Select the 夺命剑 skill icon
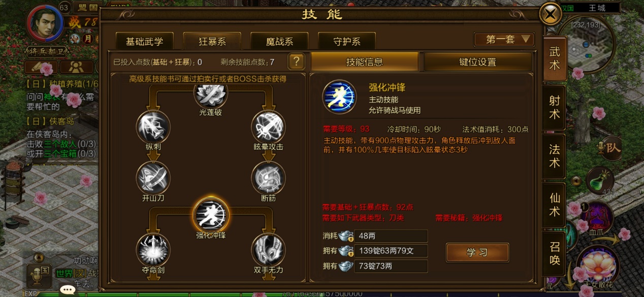This screenshot has width=644, height=297. (153, 249)
